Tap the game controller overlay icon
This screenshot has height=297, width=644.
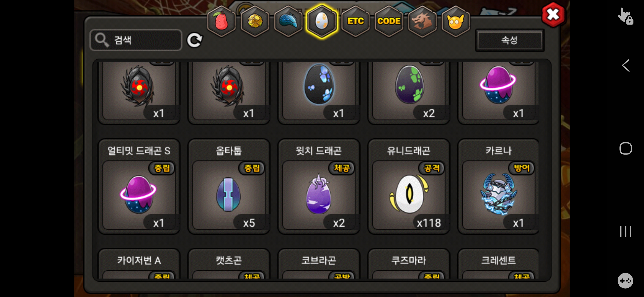(x=625, y=280)
